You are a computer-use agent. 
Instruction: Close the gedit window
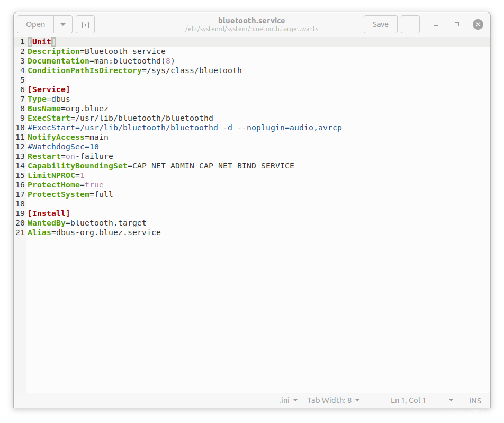tap(478, 24)
